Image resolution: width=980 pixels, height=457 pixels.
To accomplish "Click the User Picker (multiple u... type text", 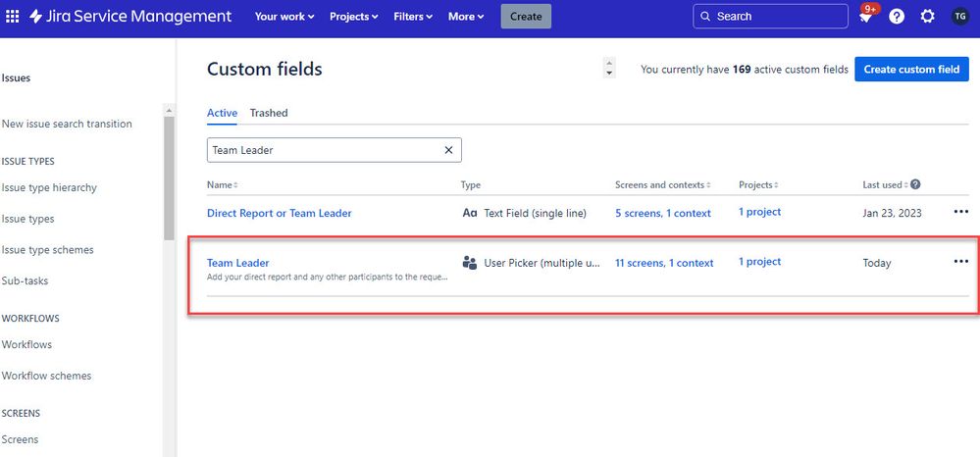I will [542, 263].
